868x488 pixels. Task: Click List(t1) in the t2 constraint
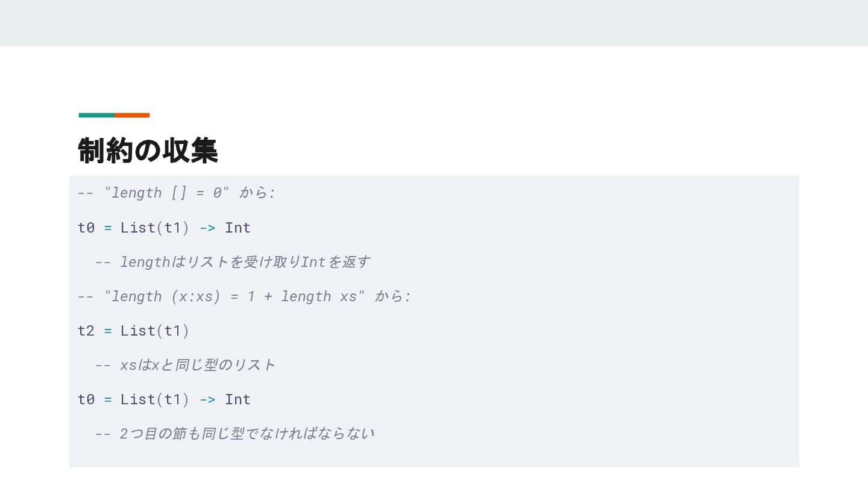tap(155, 331)
